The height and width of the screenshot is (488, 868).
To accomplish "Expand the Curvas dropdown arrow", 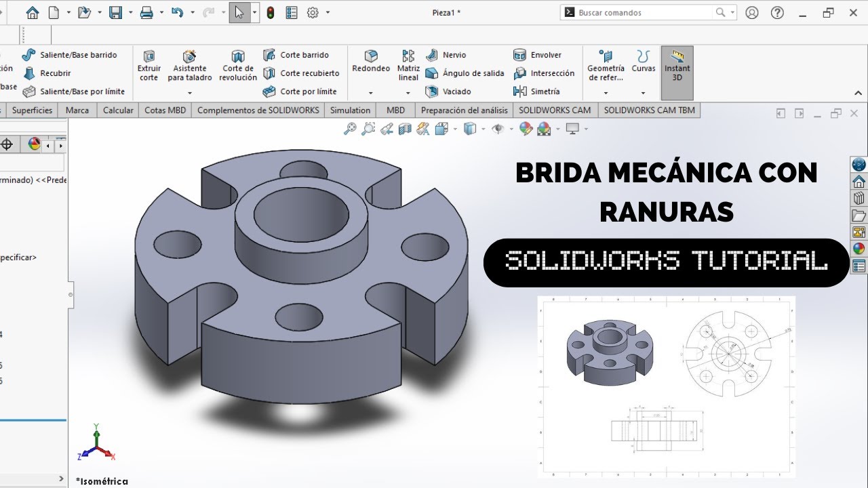I will (x=644, y=93).
